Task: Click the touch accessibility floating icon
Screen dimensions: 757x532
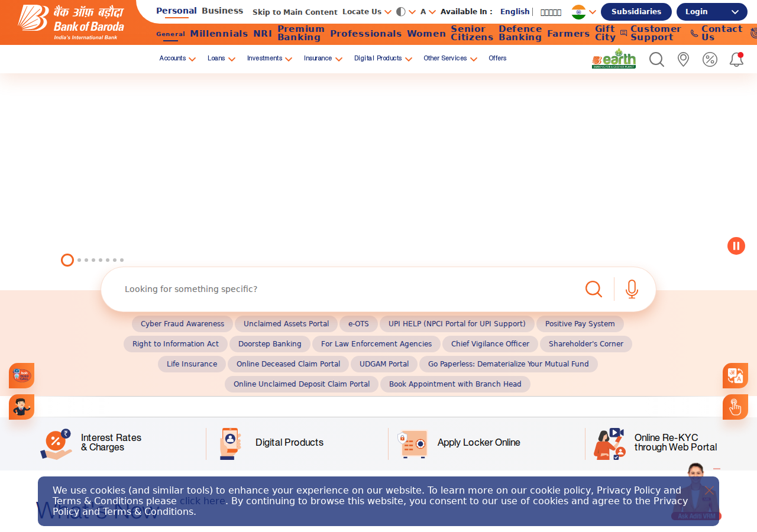Action: click(x=735, y=407)
